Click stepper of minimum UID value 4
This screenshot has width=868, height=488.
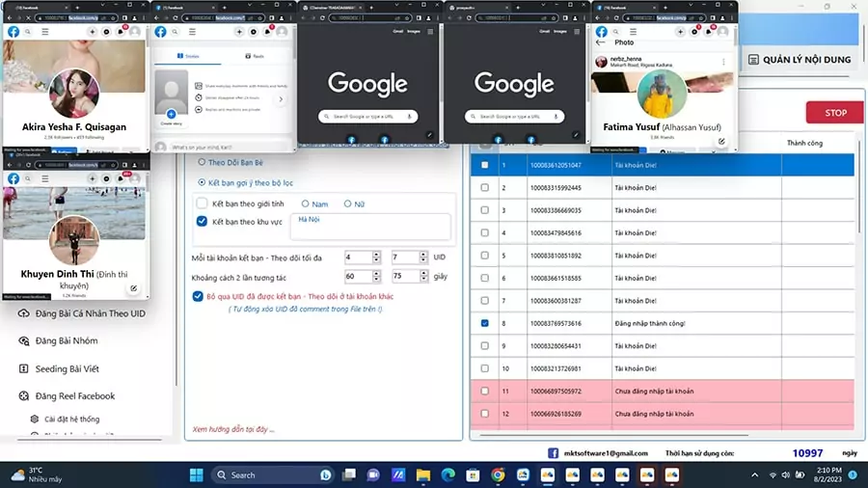[x=376, y=257]
